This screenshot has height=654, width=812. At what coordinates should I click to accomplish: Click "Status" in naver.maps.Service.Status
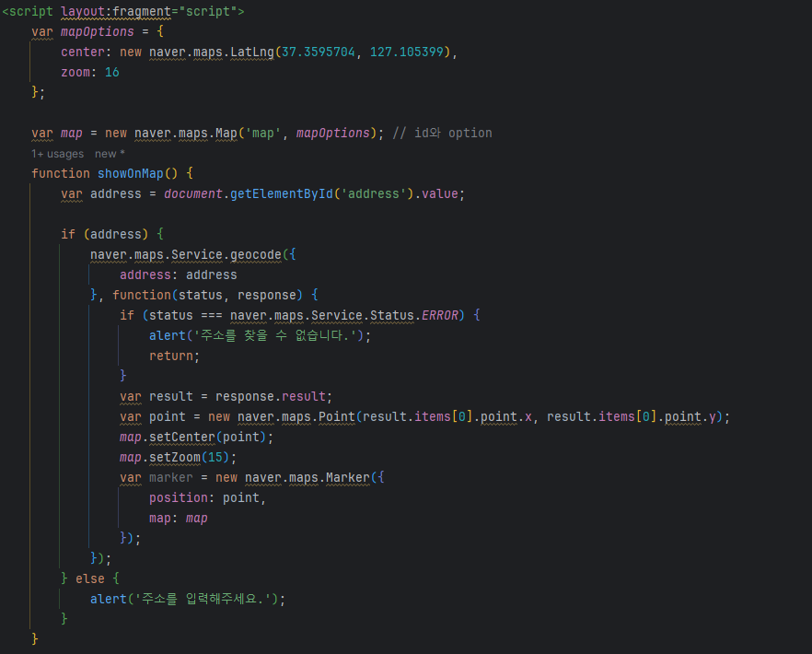tap(392, 315)
